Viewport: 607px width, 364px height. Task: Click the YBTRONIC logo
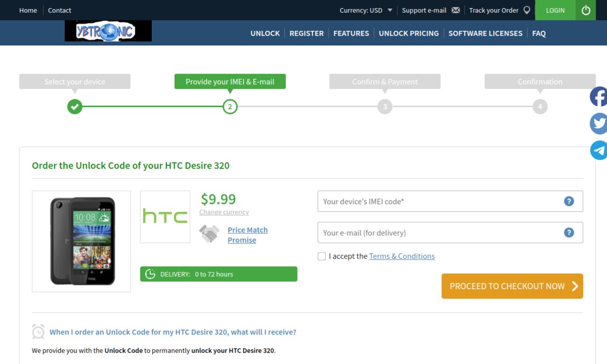[x=108, y=31]
